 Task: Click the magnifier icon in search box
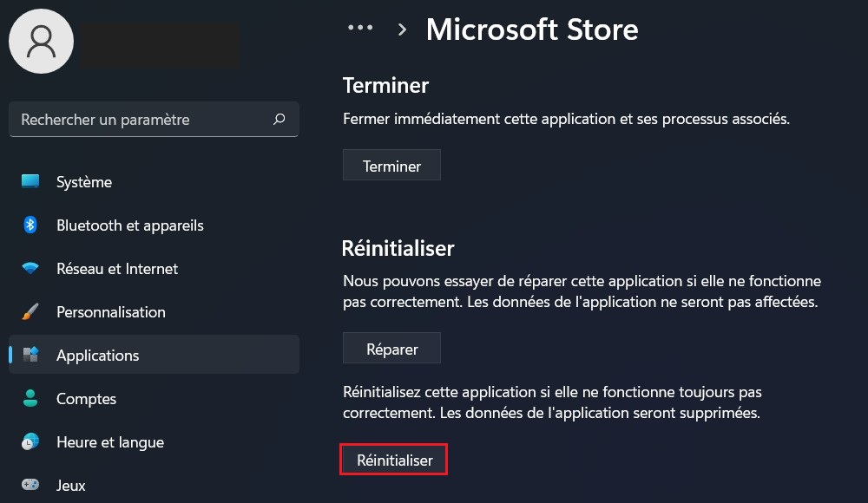(x=279, y=120)
